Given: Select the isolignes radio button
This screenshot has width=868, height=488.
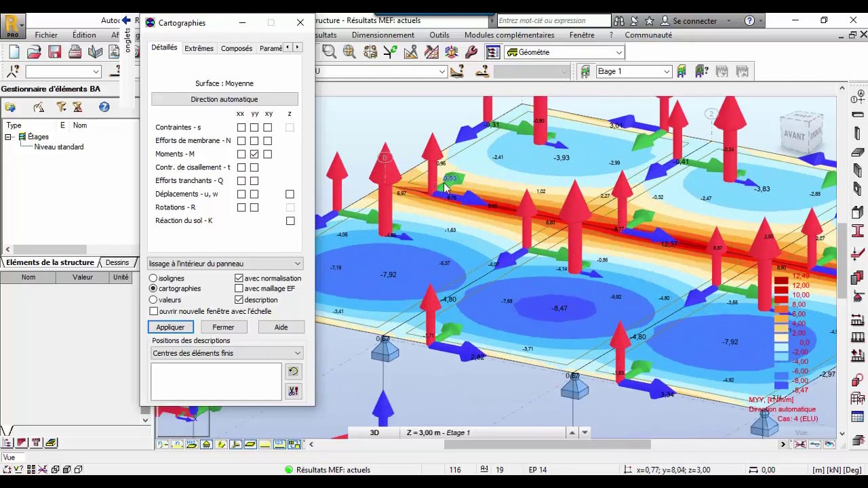Looking at the screenshot, I should 153,279.
